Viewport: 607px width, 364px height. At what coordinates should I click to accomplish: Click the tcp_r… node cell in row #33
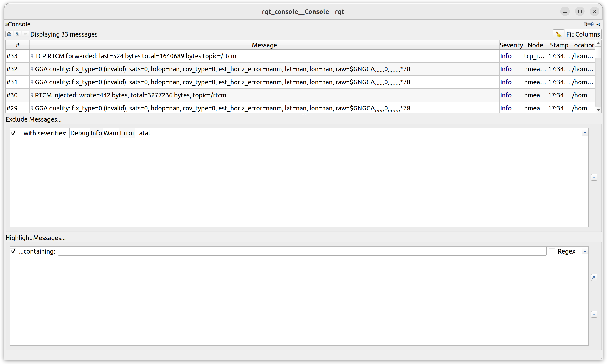click(x=535, y=56)
